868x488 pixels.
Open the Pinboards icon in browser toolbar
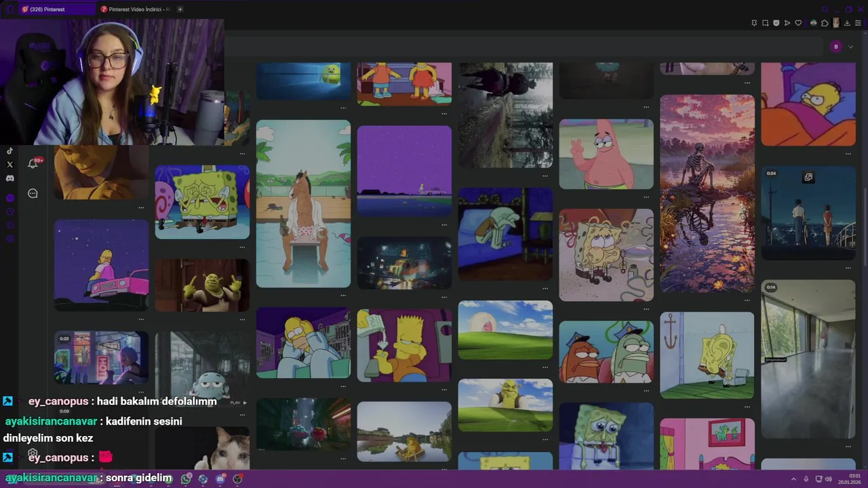[754, 23]
